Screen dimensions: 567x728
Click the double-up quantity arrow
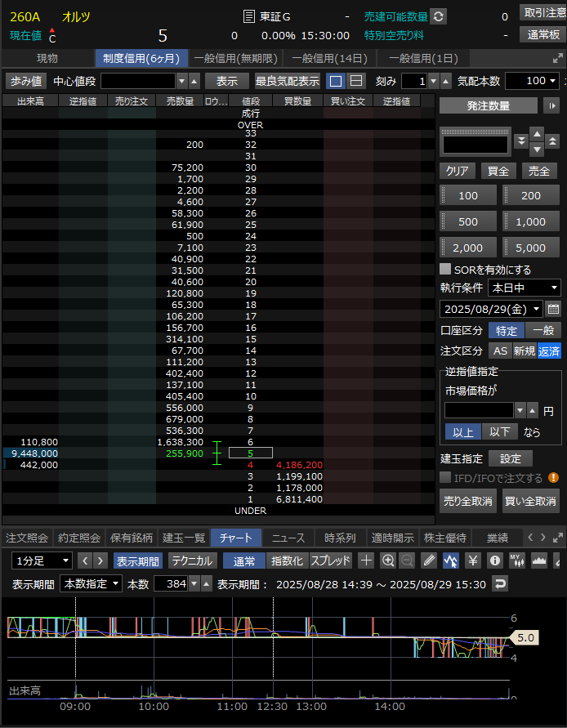(552, 141)
